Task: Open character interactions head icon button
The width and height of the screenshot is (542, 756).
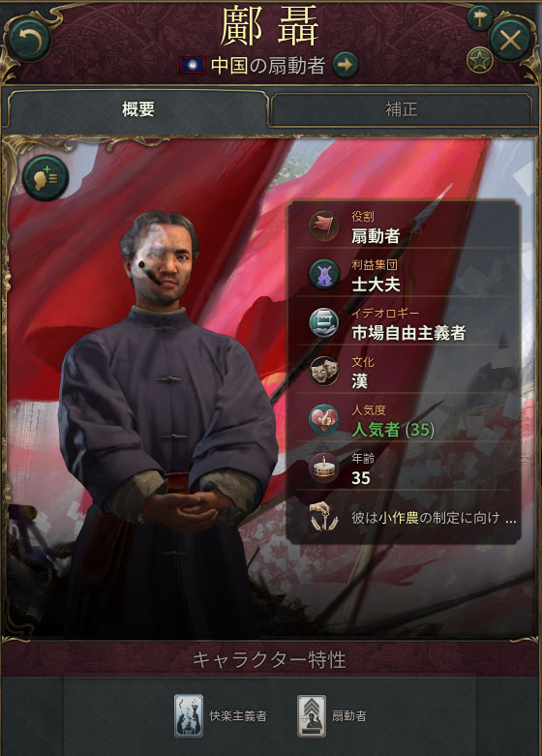Action: pos(45,178)
